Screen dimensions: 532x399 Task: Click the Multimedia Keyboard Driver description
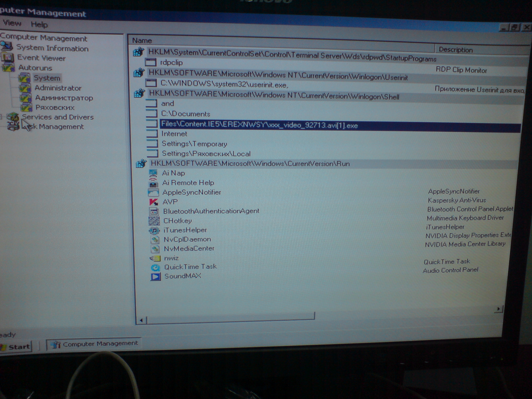[x=465, y=218]
